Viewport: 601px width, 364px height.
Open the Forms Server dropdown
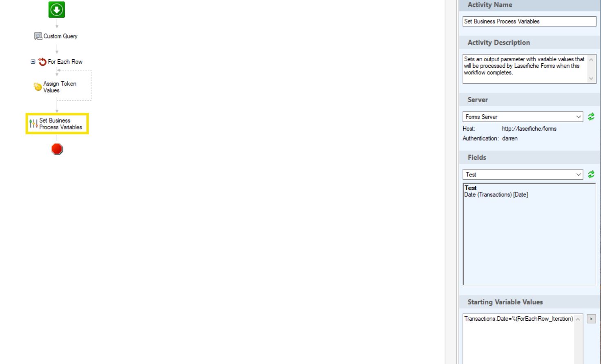pyautogui.click(x=579, y=117)
